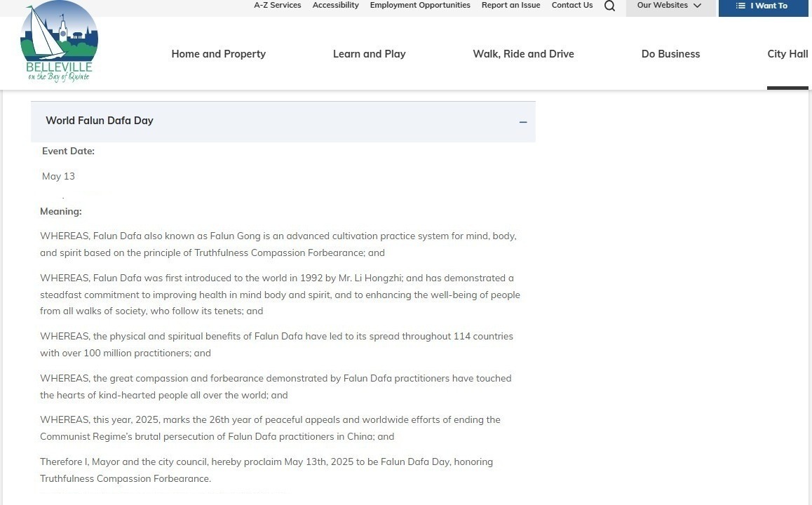Open the Report an Issue link

pos(510,6)
